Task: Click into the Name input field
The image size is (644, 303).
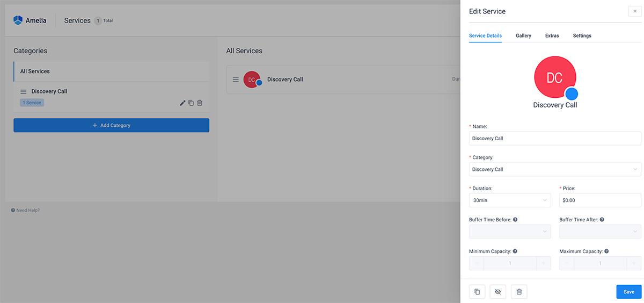Action: [555, 138]
